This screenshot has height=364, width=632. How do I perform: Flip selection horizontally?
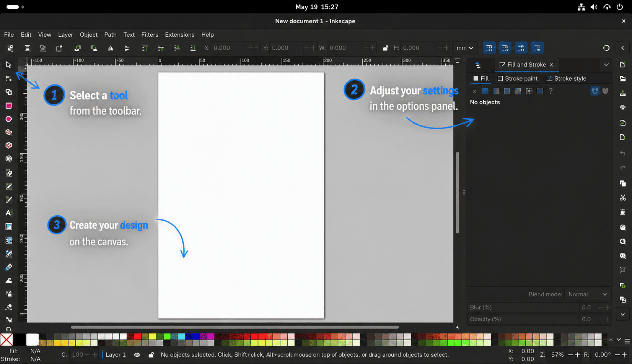click(110, 48)
